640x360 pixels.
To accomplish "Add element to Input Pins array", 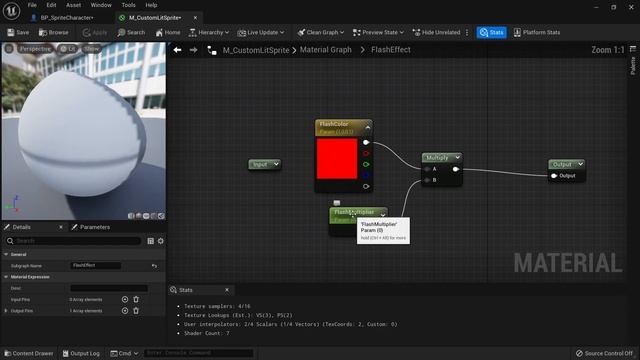I will (x=125, y=300).
